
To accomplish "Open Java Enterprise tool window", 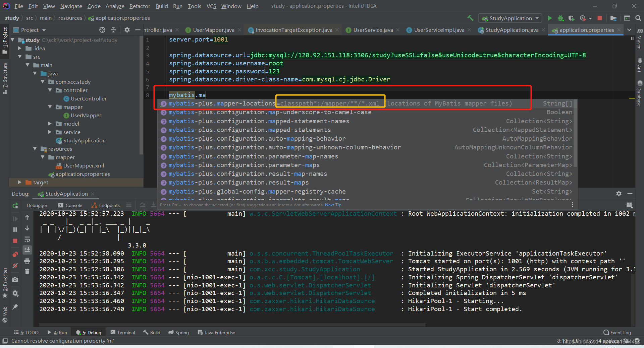I will pos(216,332).
